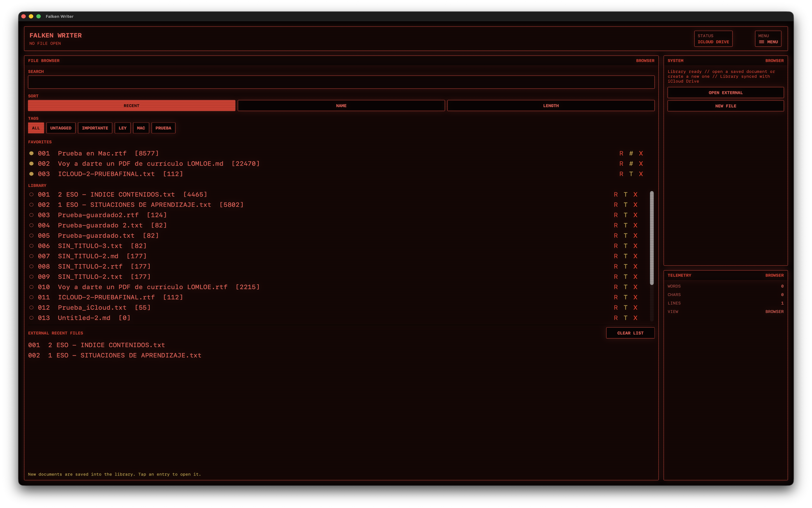Clear the external recent files list
Viewport: 812px width, 508px height.
pyautogui.click(x=630, y=333)
